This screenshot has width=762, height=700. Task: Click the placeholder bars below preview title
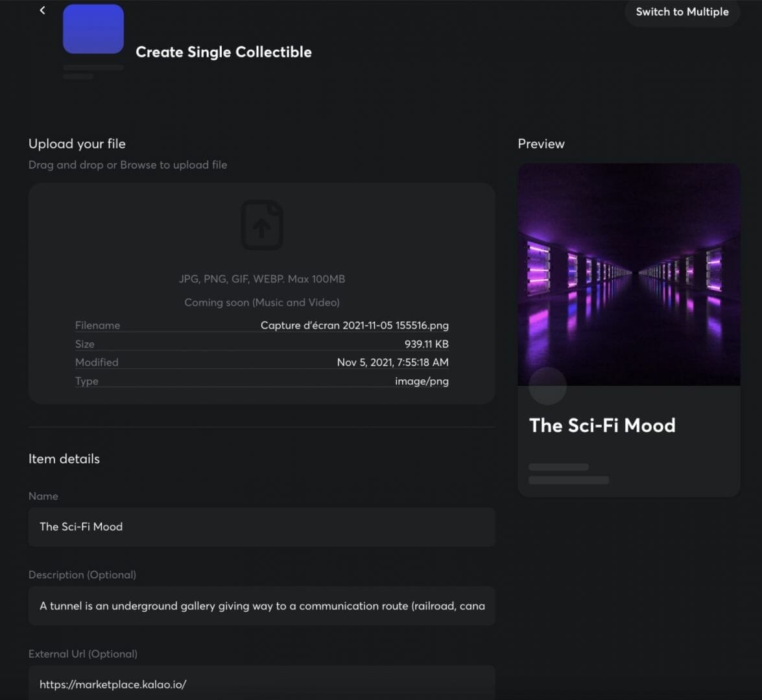coord(567,474)
